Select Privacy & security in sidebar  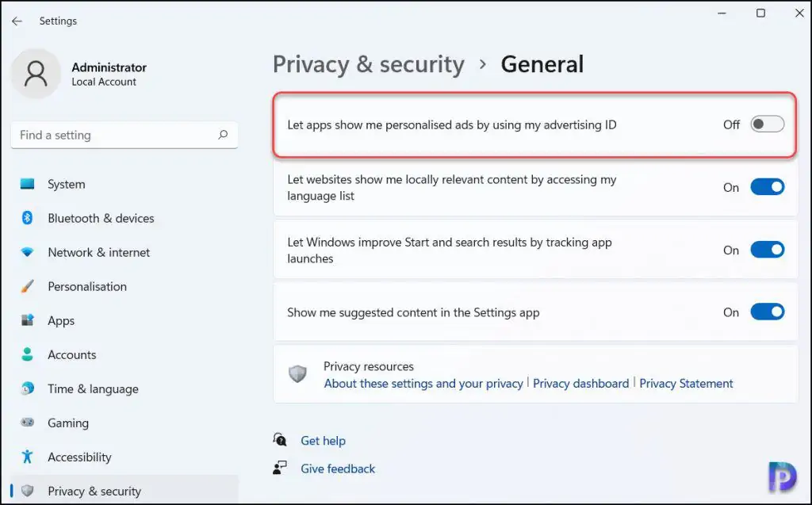(x=124, y=489)
